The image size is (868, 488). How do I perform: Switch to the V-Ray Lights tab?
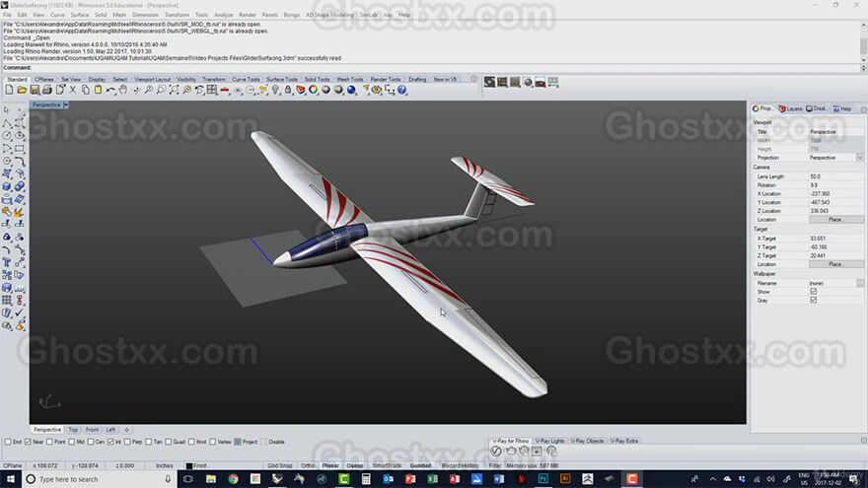(x=549, y=441)
